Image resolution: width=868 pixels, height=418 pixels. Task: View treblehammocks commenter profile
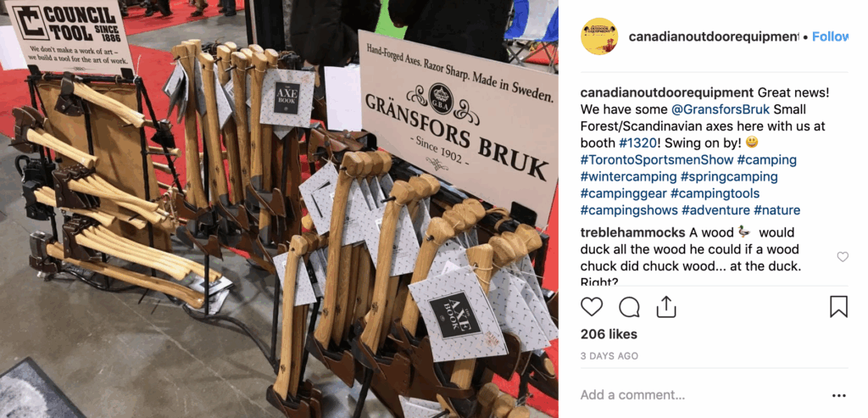[x=632, y=232]
